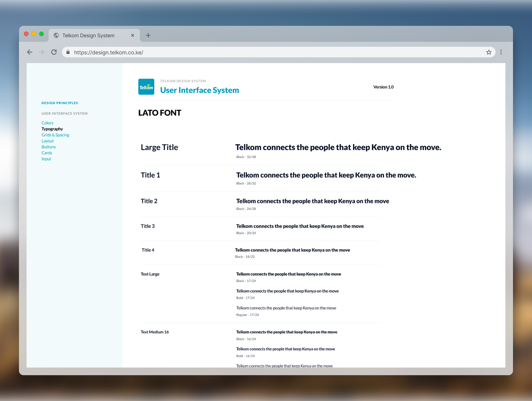Close the Telkom Design System tab
532x401 pixels.
click(133, 35)
